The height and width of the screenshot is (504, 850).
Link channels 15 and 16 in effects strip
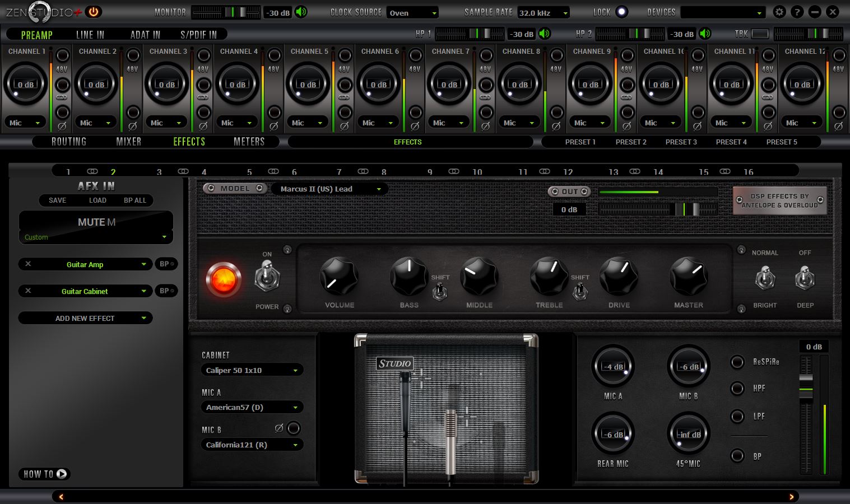pos(725,171)
